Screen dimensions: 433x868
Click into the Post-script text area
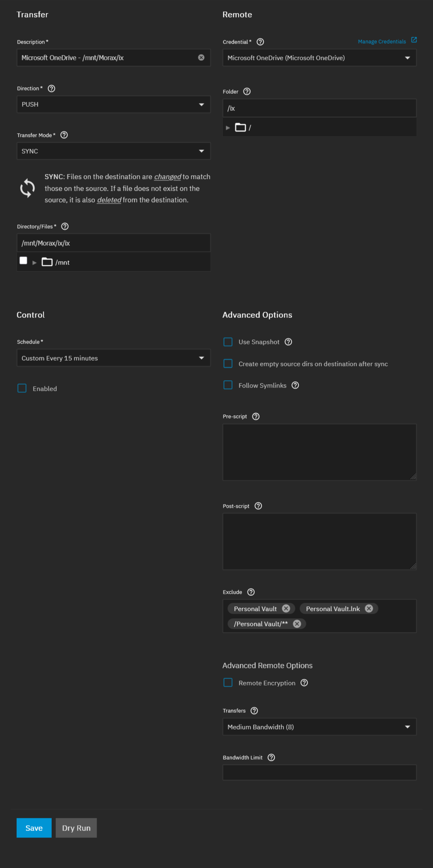pyautogui.click(x=319, y=541)
